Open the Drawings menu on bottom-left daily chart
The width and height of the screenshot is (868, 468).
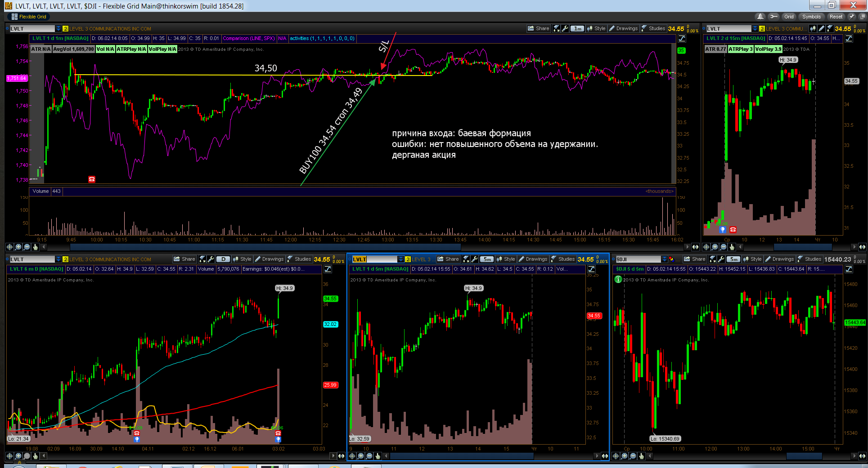270,259
